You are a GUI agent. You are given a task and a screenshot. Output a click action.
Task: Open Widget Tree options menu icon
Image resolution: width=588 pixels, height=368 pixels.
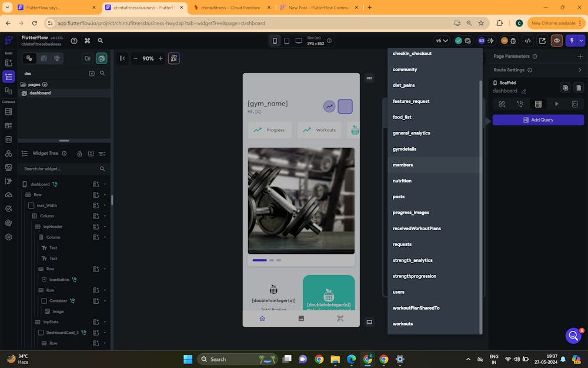(x=102, y=154)
